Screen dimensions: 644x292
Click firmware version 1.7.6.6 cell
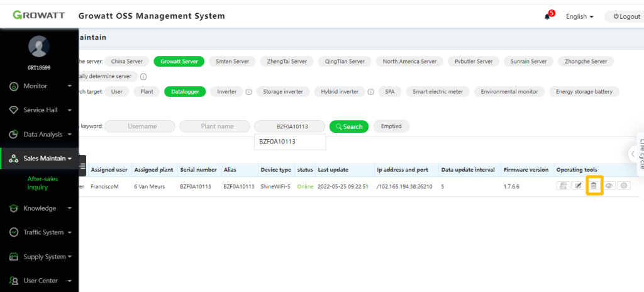click(511, 187)
